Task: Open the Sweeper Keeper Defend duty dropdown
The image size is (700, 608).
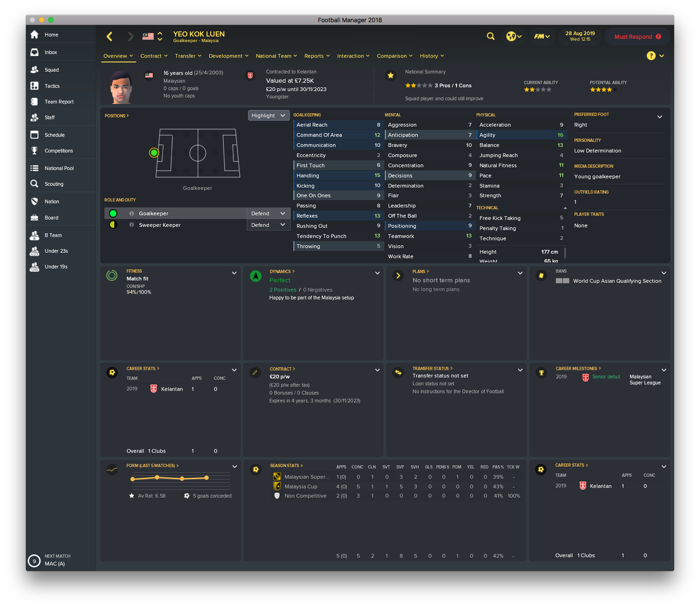Action: (x=268, y=225)
